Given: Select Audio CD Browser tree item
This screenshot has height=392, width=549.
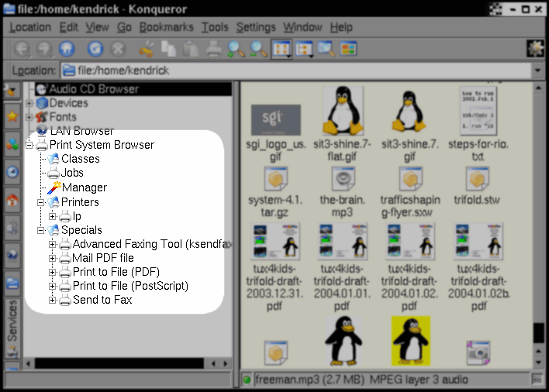Looking at the screenshot, I should pos(133,89).
